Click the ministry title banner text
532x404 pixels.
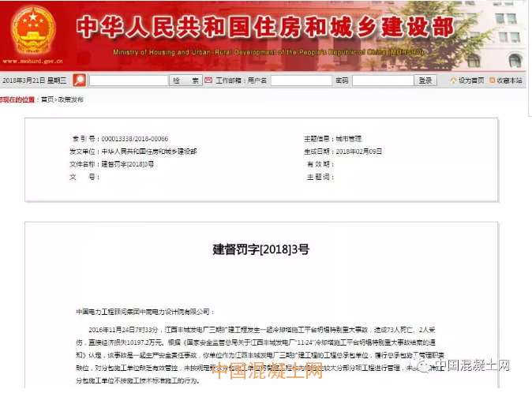tap(265, 28)
